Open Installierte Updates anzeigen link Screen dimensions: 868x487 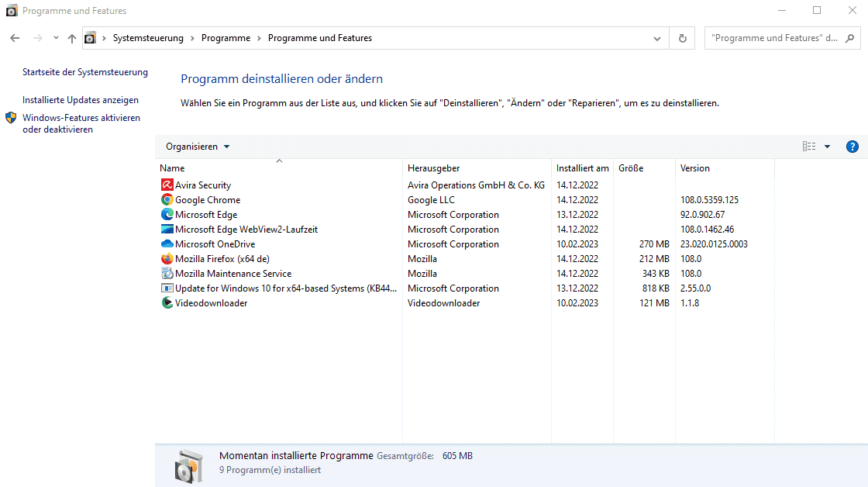tap(80, 101)
